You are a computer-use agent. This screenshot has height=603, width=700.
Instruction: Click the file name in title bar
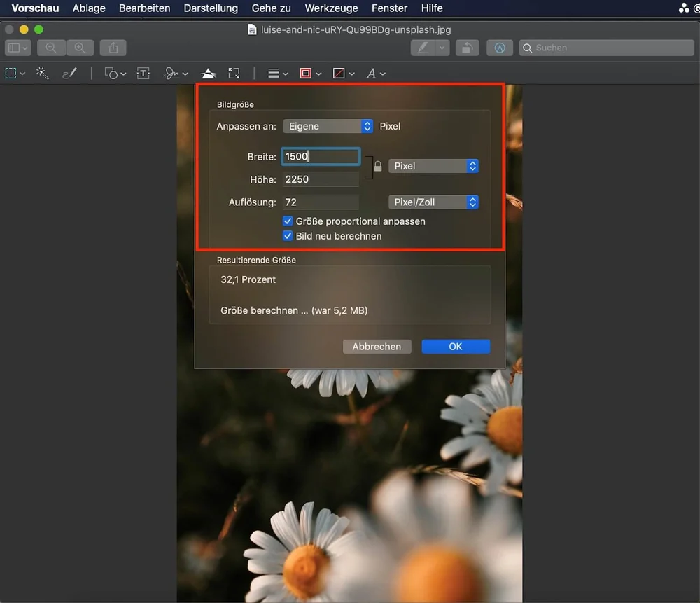click(356, 29)
